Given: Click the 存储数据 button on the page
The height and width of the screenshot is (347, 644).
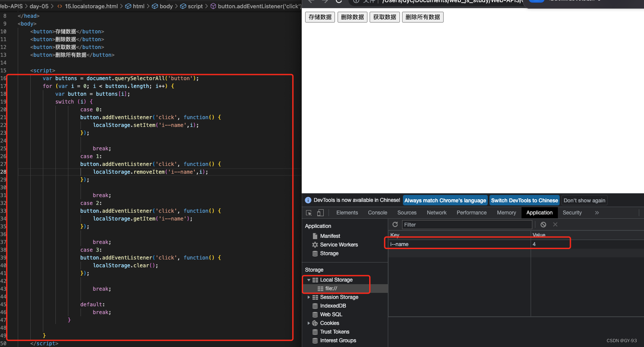Looking at the screenshot, I should 320,17.
